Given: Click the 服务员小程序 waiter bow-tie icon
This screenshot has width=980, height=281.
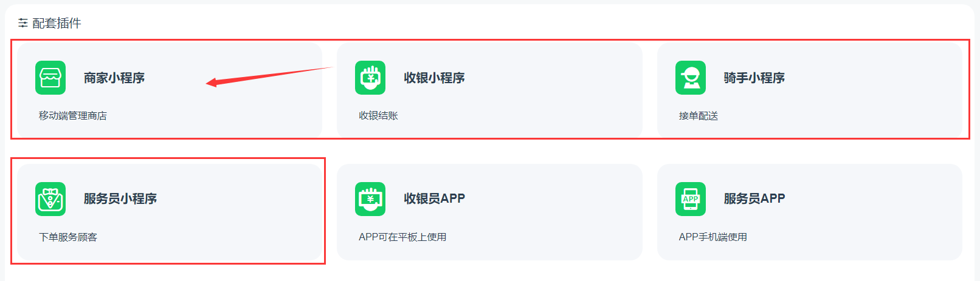Looking at the screenshot, I should coord(50,199).
